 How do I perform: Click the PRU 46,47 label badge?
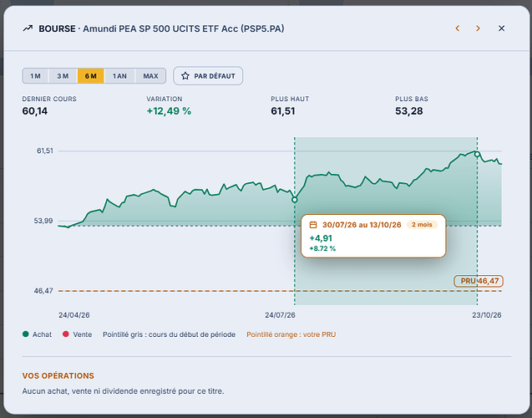pyautogui.click(x=479, y=281)
